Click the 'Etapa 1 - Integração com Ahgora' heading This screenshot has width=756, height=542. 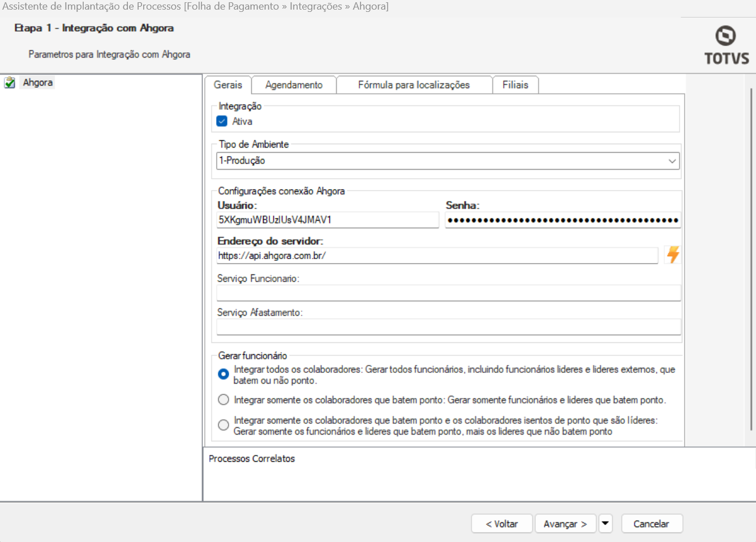94,28
